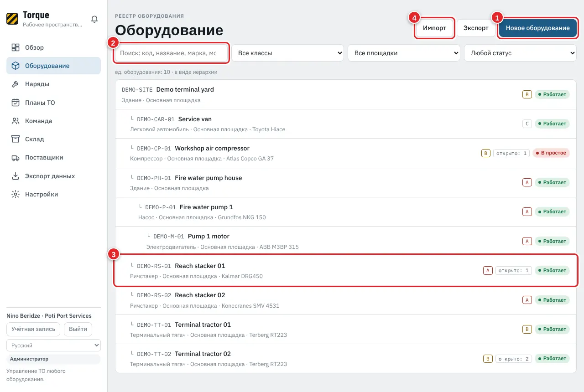Open the Учётная запись button
The width and height of the screenshot is (584, 392).
pyautogui.click(x=33, y=329)
